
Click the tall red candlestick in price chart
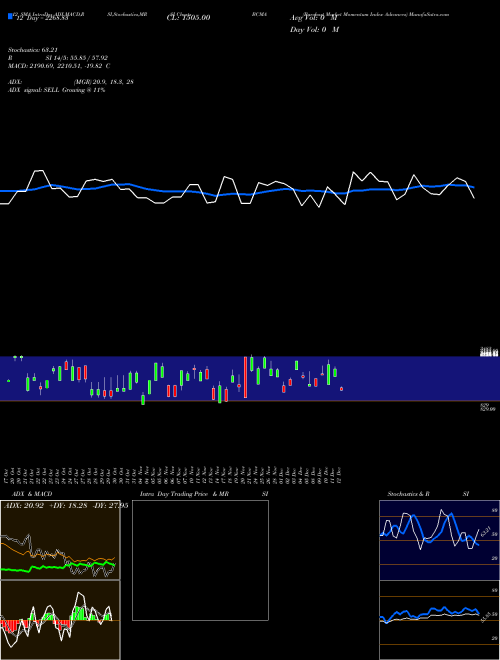[245, 377]
